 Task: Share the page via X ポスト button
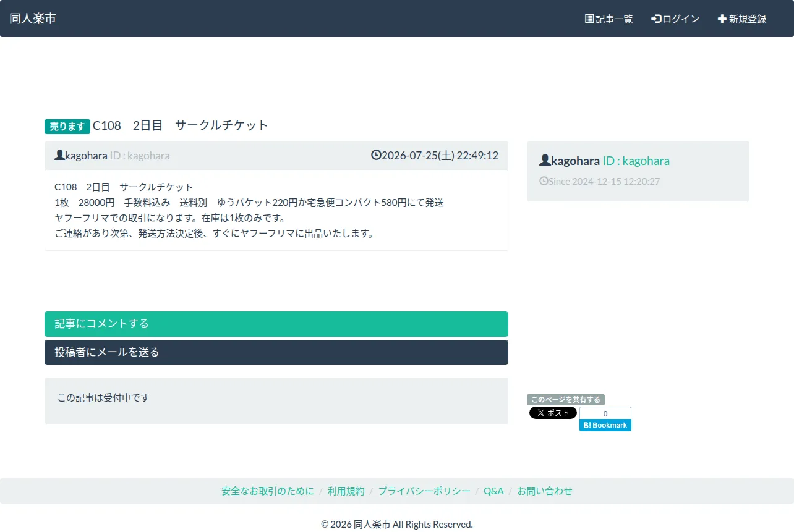click(x=553, y=413)
